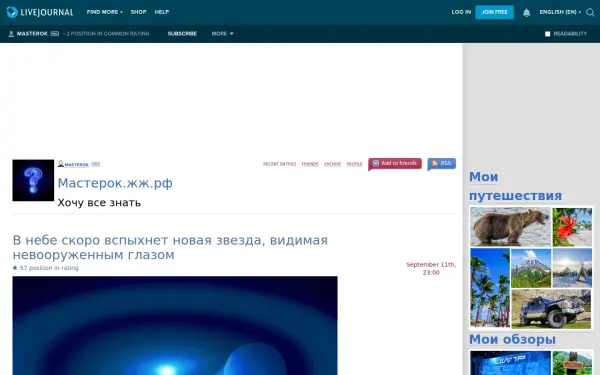Expand the Find More dropdown
The width and height of the screenshot is (600, 375).
click(x=105, y=12)
